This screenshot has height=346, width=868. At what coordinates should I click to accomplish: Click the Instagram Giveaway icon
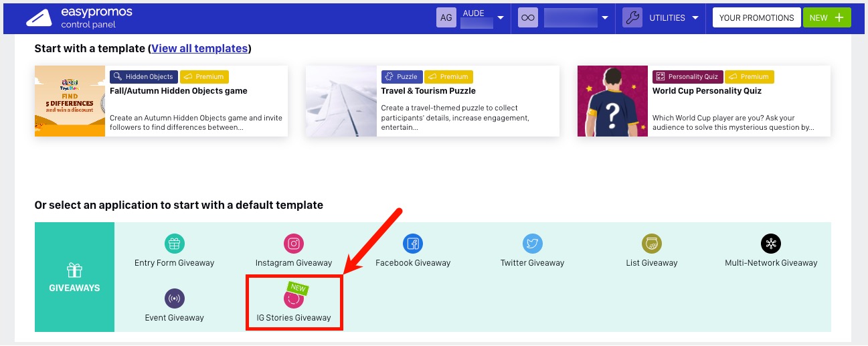click(294, 244)
